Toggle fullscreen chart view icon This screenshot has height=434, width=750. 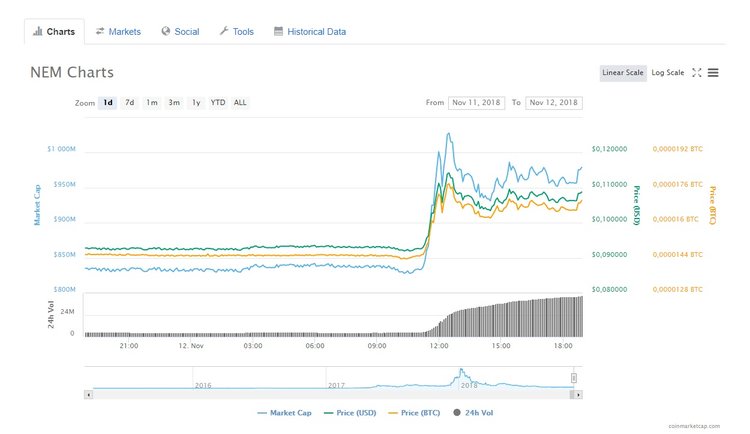click(x=697, y=73)
